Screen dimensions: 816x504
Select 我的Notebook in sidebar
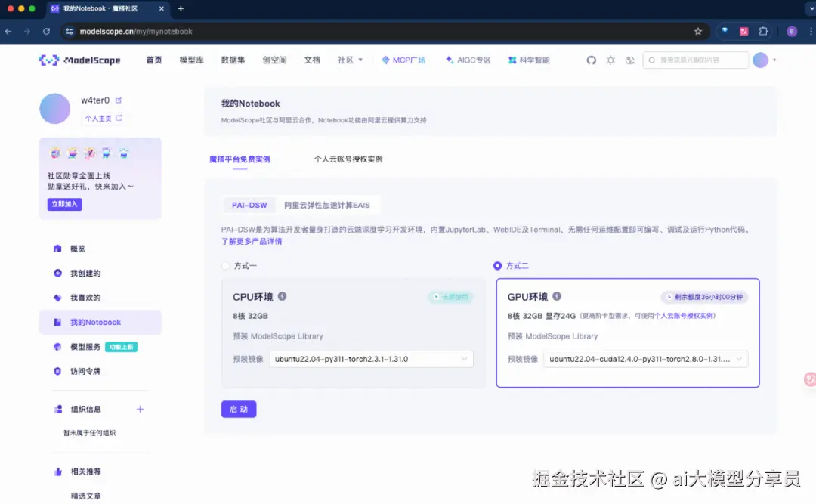[x=100, y=323]
